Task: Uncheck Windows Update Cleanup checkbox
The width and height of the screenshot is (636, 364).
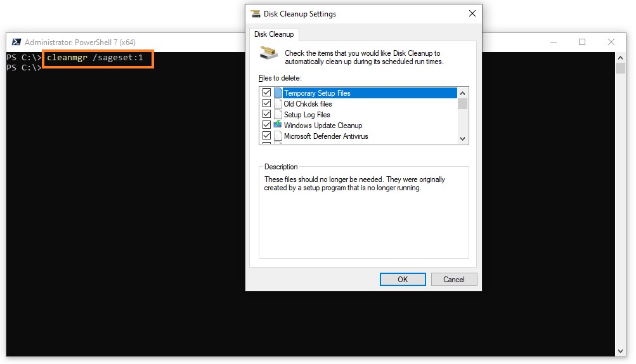Action: pyautogui.click(x=266, y=125)
